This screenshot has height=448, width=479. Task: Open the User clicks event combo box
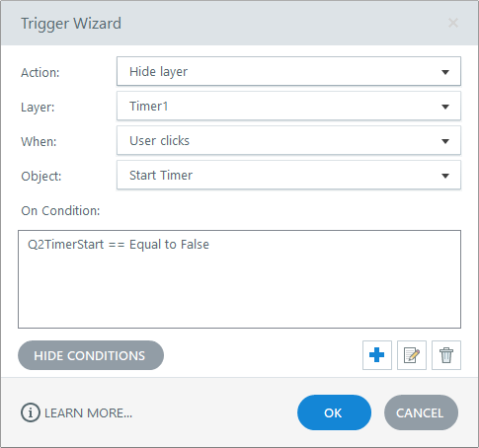pos(288,140)
